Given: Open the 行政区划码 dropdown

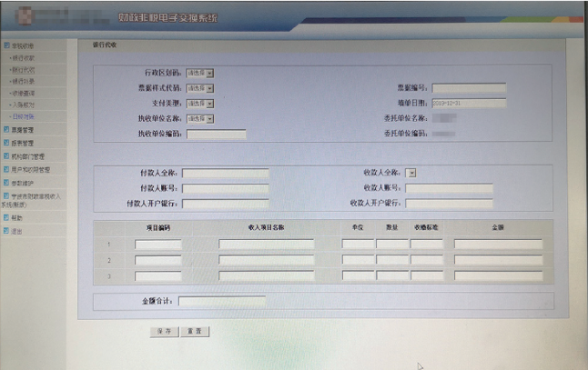Looking at the screenshot, I should pyautogui.click(x=199, y=72).
